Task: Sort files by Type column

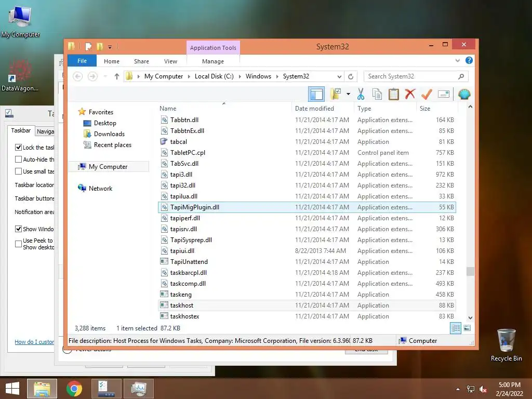Action: tap(385, 108)
